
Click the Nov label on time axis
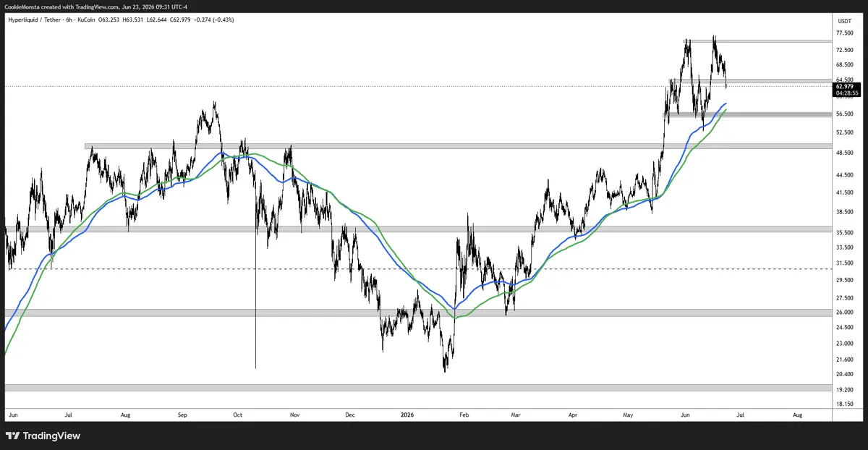(294, 415)
